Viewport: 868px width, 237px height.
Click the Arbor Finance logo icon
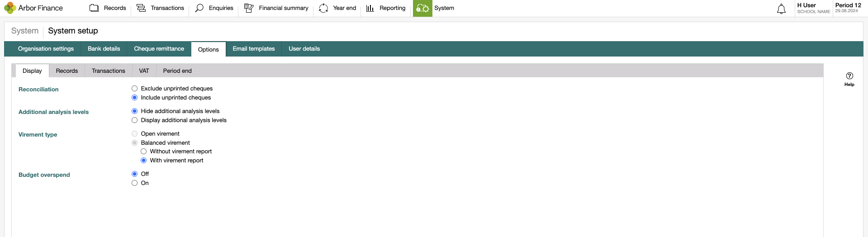[10, 8]
